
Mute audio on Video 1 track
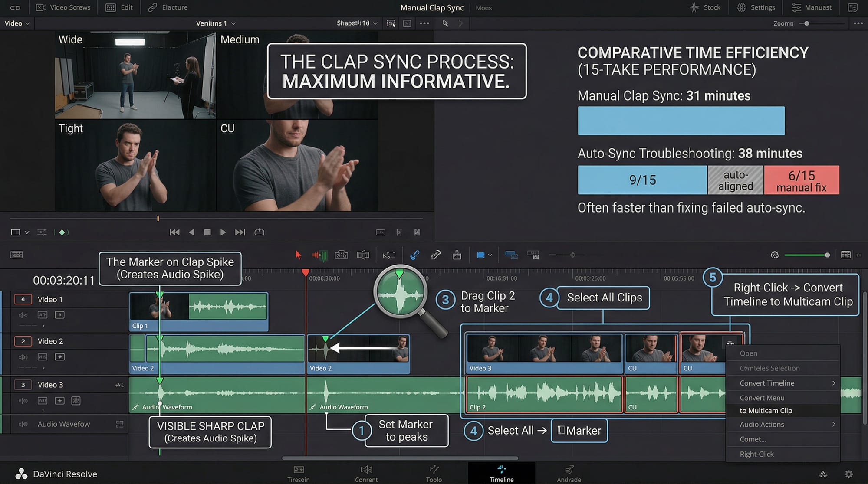[23, 315]
